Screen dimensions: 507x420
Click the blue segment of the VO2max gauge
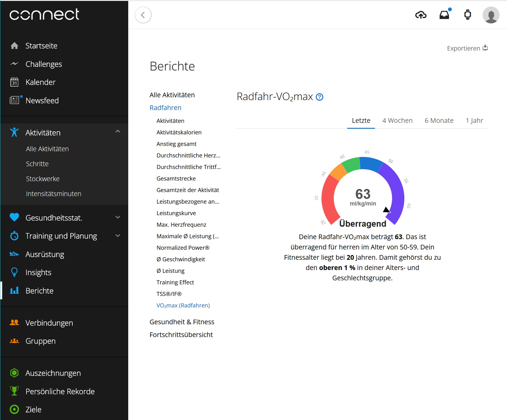coord(371,164)
